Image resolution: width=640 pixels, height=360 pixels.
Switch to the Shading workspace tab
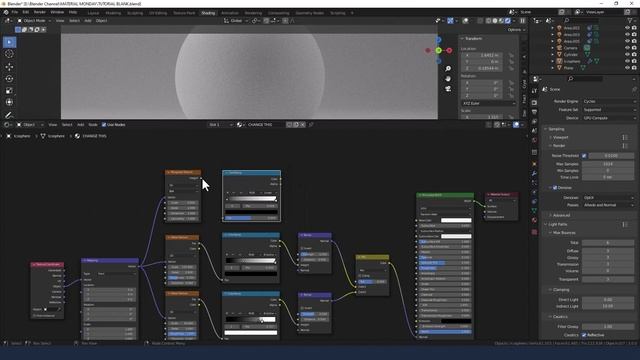pos(208,13)
